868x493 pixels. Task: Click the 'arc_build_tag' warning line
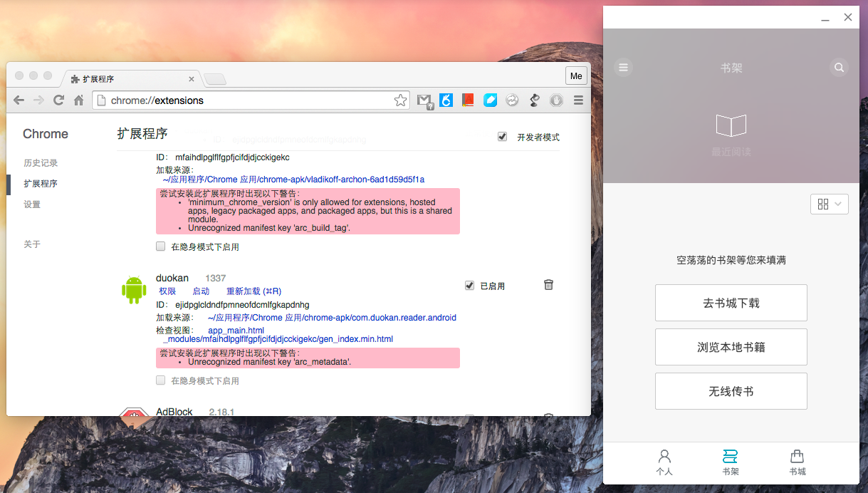269,228
